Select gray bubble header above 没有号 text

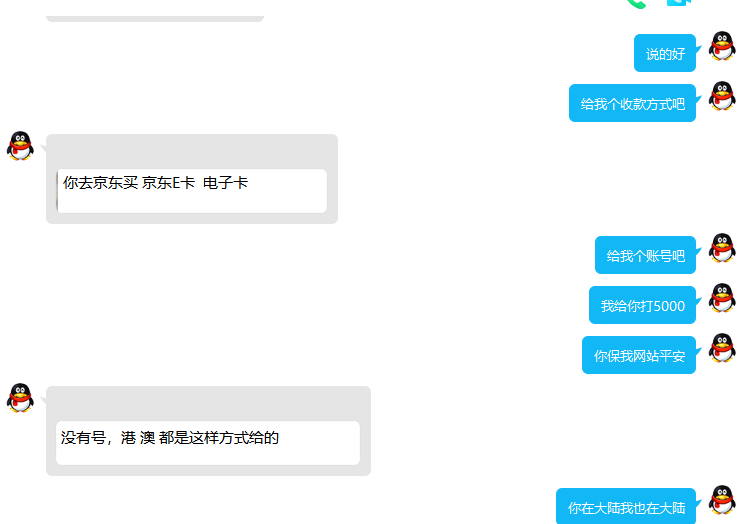point(208,404)
